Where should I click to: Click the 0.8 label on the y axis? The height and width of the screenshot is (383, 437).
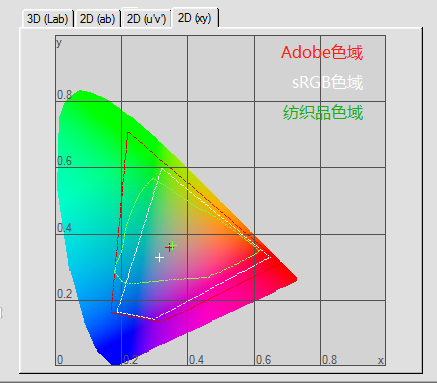point(64,95)
